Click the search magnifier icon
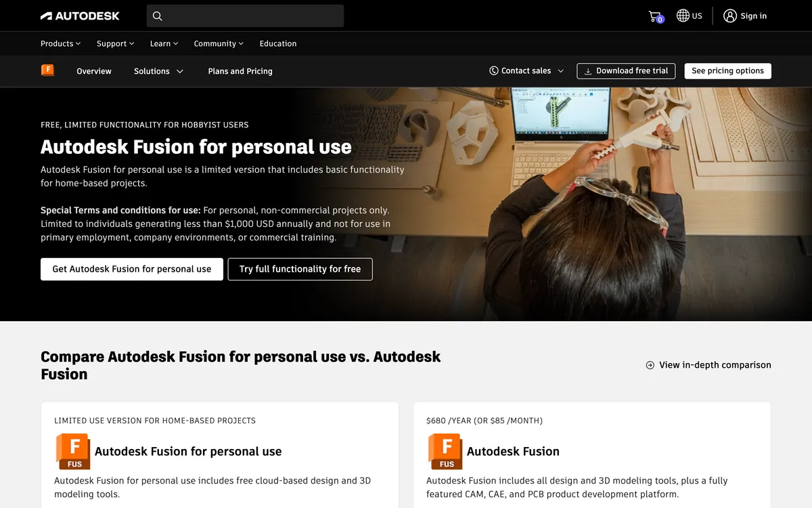 coord(158,16)
